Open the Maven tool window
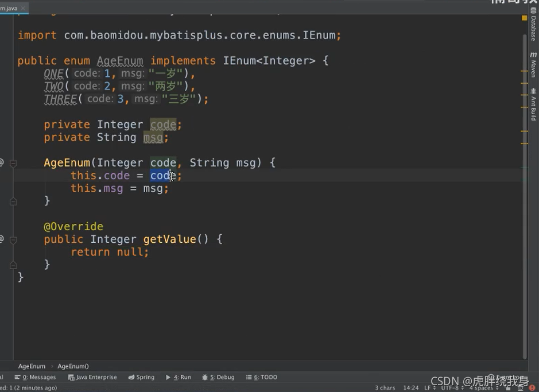Viewport: 539px width, 392px height. click(x=533, y=65)
